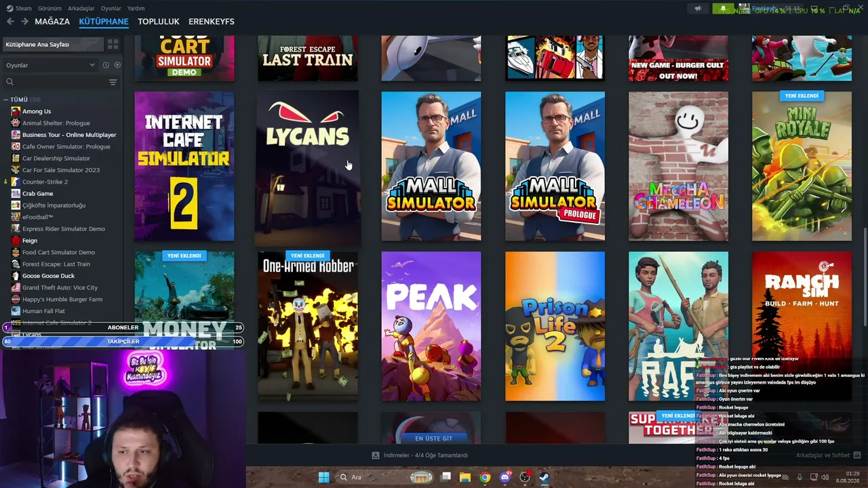Click the Goose Goose Duck list icon
The image size is (868, 488).
pos(16,276)
